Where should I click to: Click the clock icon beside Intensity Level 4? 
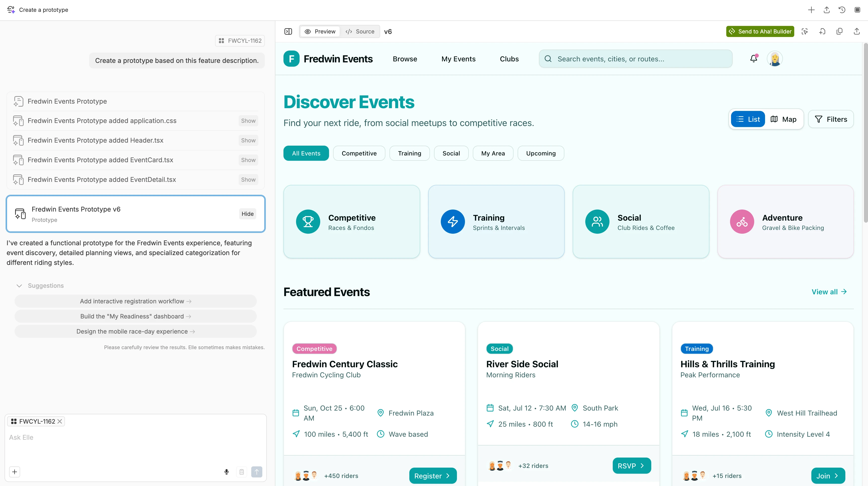tap(769, 434)
